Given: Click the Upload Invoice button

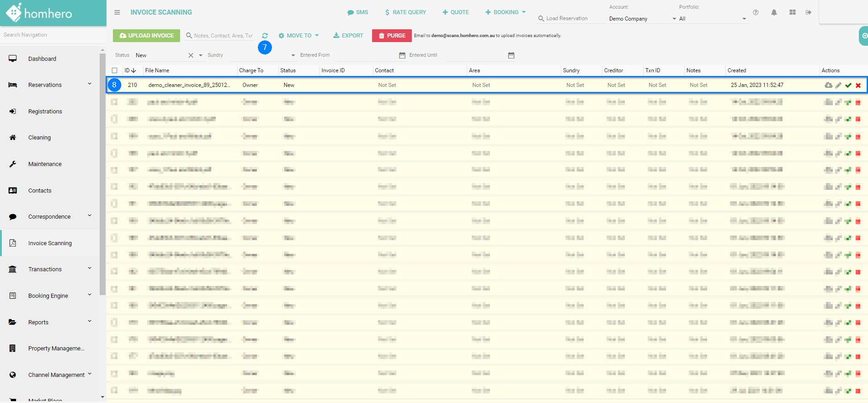Looking at the screenshot, I should coord(146,36).
